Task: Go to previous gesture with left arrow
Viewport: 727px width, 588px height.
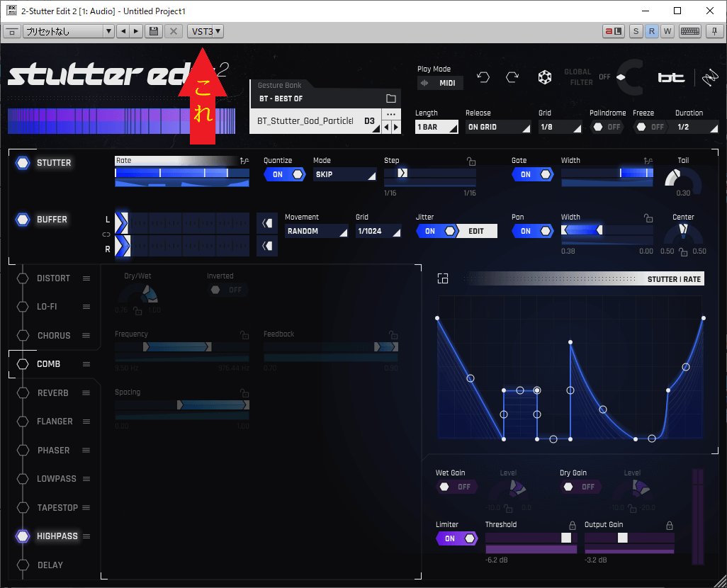Action: click(387, 127)
